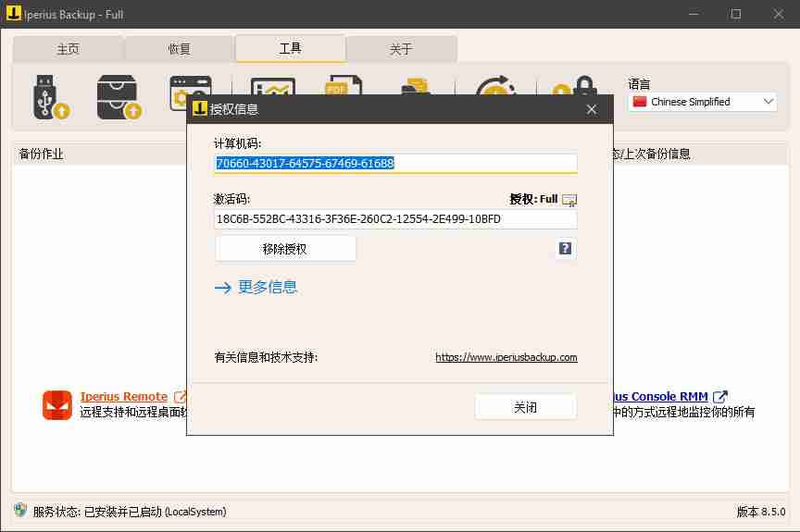This screenshot has height=532, width=800.
Task: Open the PDF report tool icon
Action: [344, 85]
